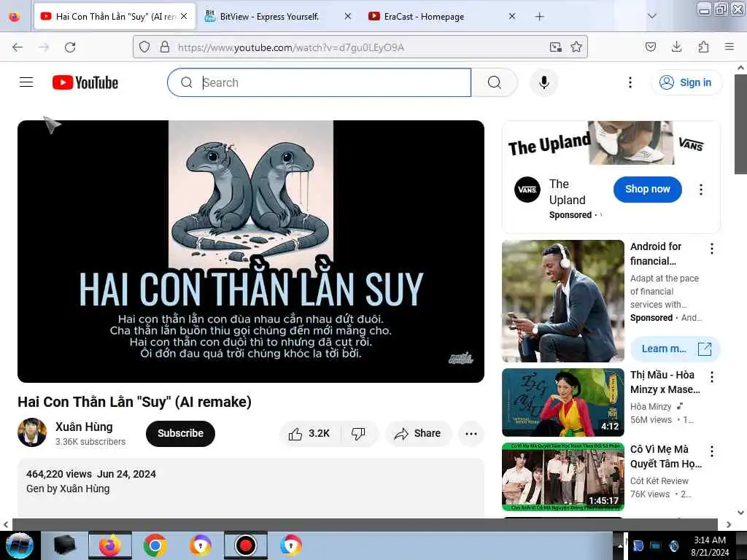Open Google Chrome from the taskbar
Viewport: 747px width, 560px height.
pos(155,545)
